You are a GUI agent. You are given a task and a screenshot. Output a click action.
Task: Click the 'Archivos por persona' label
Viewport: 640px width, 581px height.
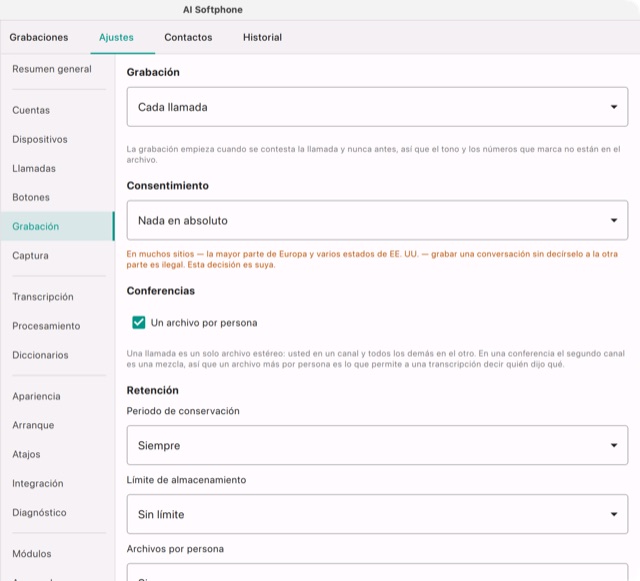pos(175,549)
